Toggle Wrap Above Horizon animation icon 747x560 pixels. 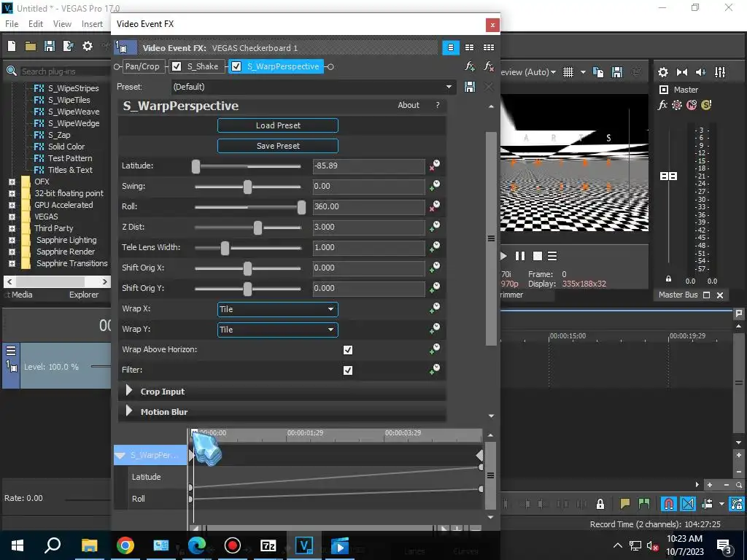pos(435,349)
